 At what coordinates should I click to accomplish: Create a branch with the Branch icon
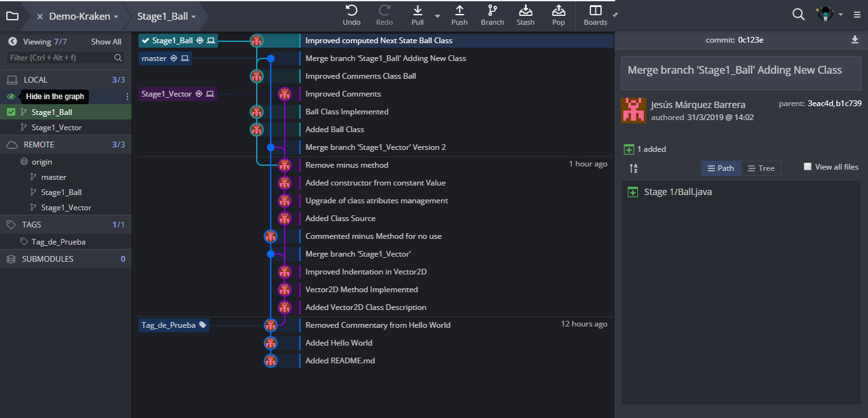(492, 11)
